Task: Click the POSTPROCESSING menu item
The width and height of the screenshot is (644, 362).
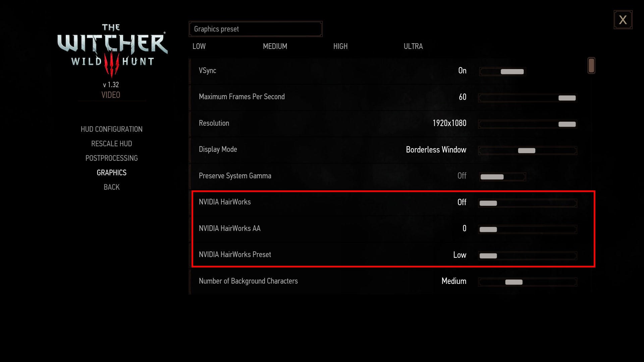Action: coord(111,158)
